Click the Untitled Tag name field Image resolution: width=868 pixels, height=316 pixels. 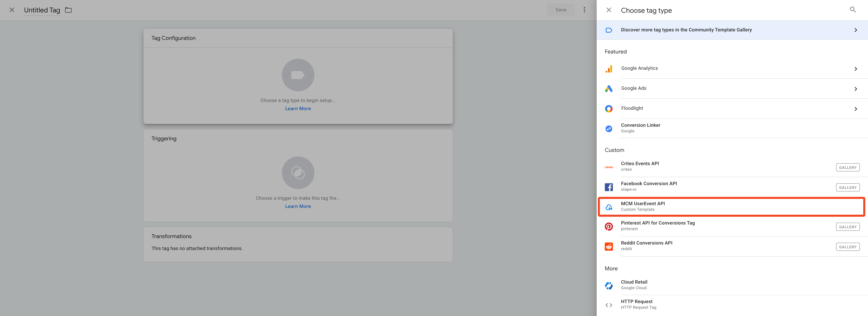pyautogui.click(x=42, y=10)
